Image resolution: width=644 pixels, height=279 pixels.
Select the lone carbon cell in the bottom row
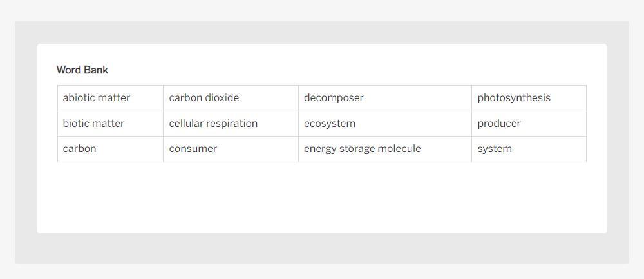tap(79, 149)
